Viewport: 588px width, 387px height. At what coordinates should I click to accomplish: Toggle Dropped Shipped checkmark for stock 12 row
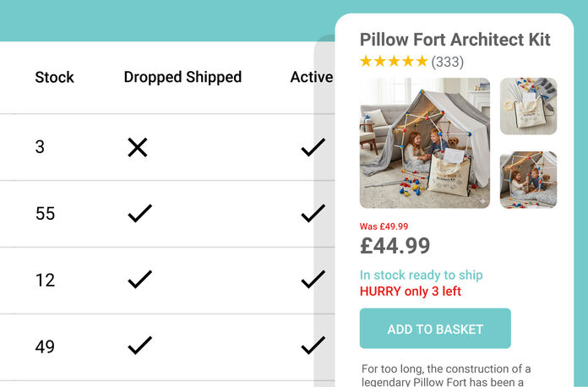click(139, 279)
